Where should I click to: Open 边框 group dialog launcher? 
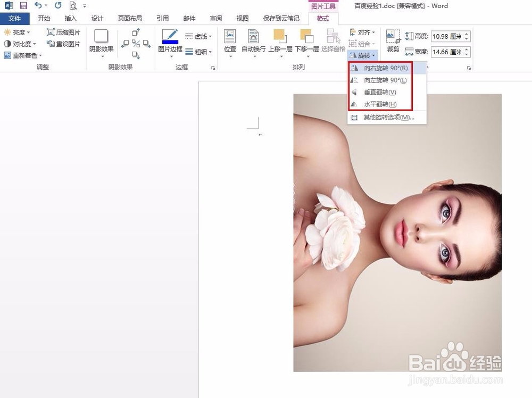(x=213, y=68)
